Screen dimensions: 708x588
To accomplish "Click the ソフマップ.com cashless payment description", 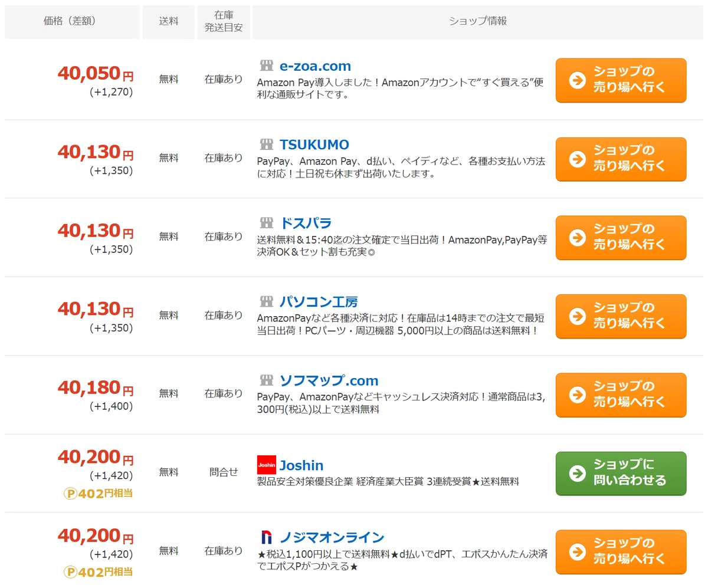I will tap(401, 403).
